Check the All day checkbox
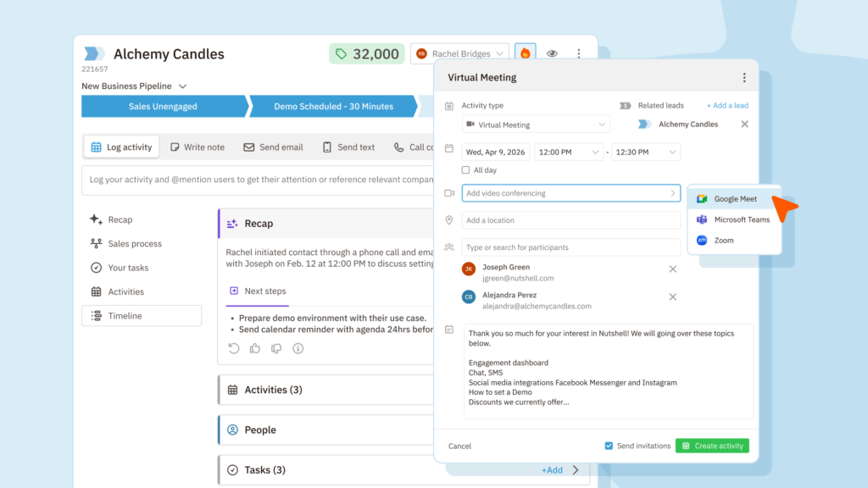This screenshot has height=488, width=868. 465,170
